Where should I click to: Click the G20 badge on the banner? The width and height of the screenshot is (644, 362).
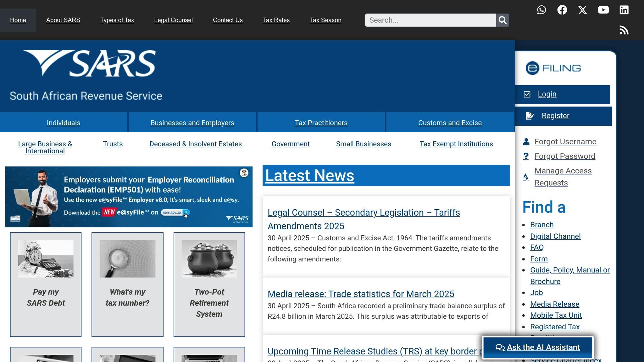pos(244,173)
